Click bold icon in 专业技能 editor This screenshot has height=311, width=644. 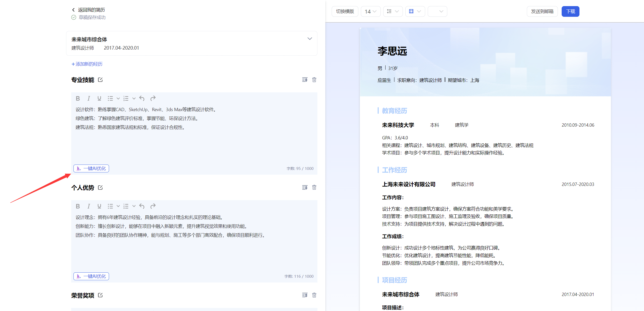78,98
